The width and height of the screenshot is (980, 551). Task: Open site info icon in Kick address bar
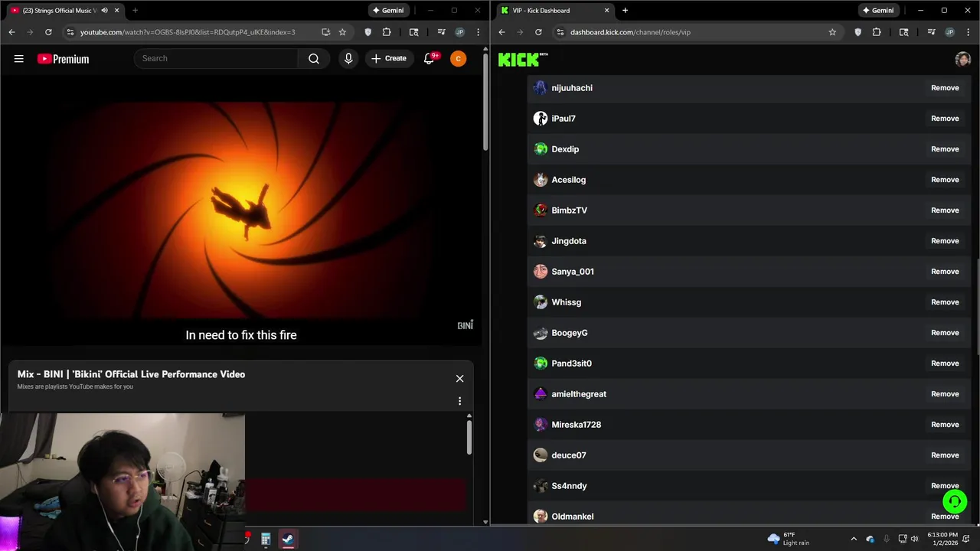[560, 32]
